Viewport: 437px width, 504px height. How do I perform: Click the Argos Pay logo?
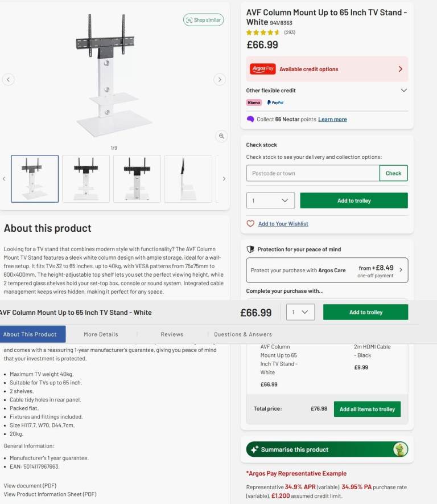[x=263, y=69]
